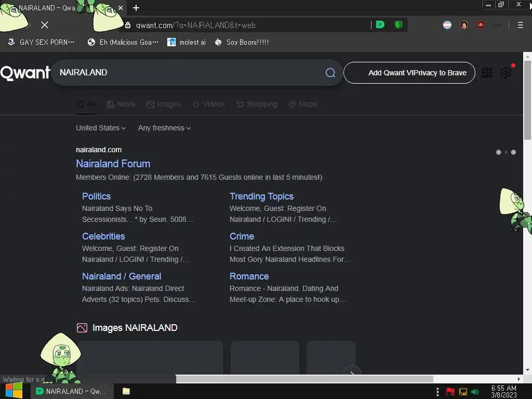The height and width of the screenshot is (399, 532).
Task: Open the Crime sublink
Action: [242, 236]
